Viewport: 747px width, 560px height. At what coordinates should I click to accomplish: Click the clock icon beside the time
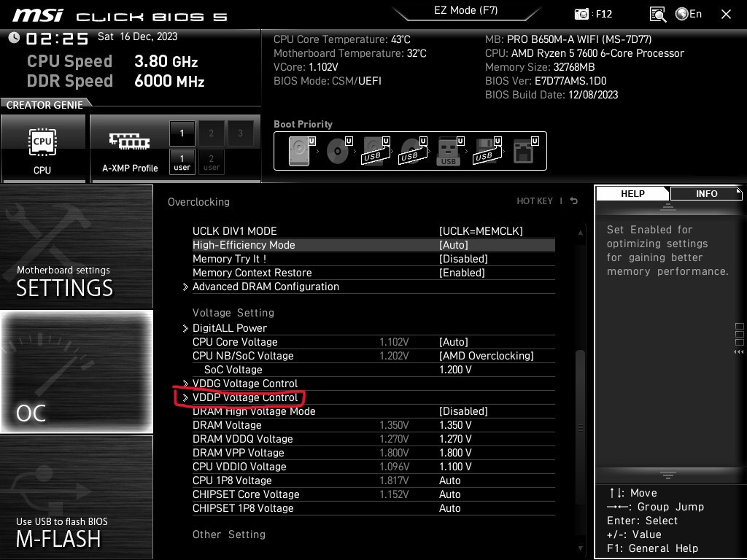[x=14, y=38]
